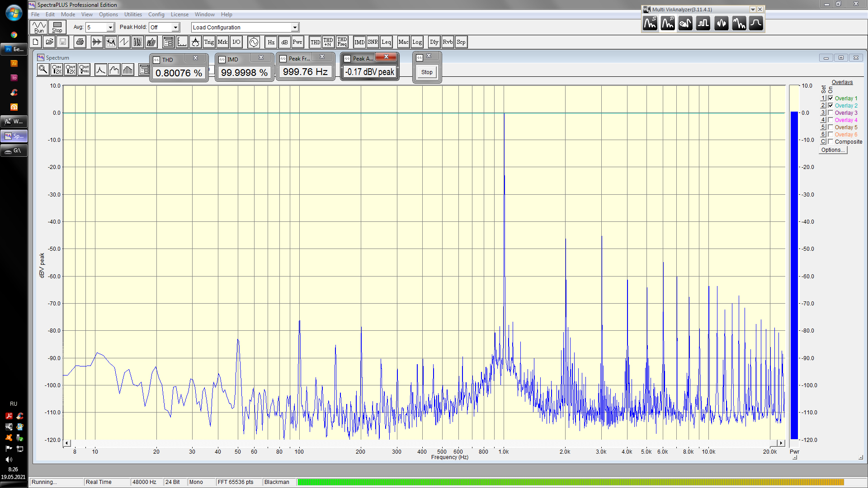Expand the Load Configuration combo box

coord(294,28)
